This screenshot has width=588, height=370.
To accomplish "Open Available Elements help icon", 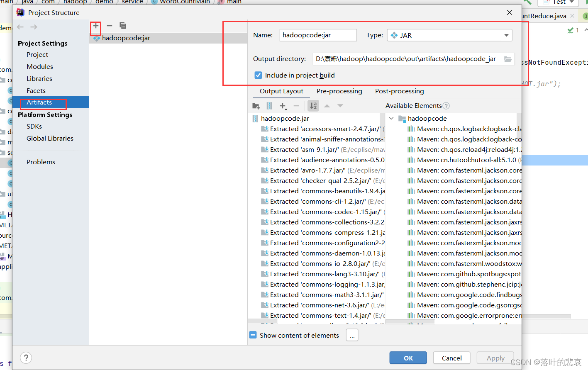I will 446,106.
